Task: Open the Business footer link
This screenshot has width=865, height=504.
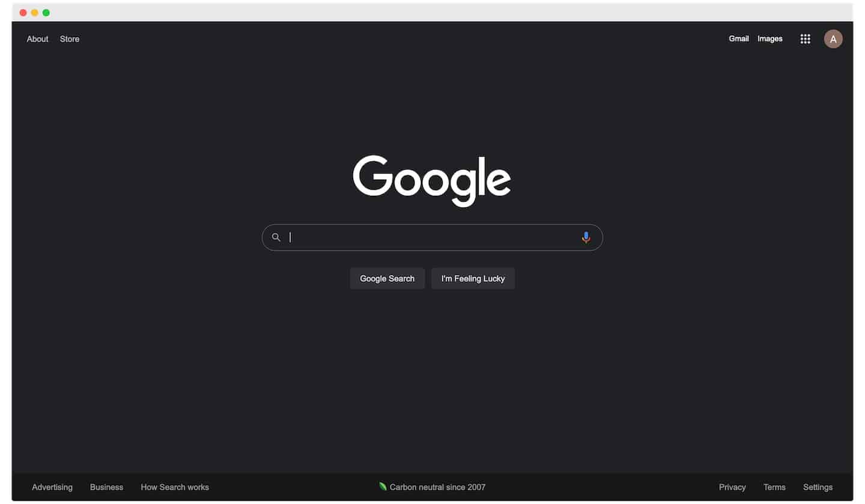Action: click(106, 487)
